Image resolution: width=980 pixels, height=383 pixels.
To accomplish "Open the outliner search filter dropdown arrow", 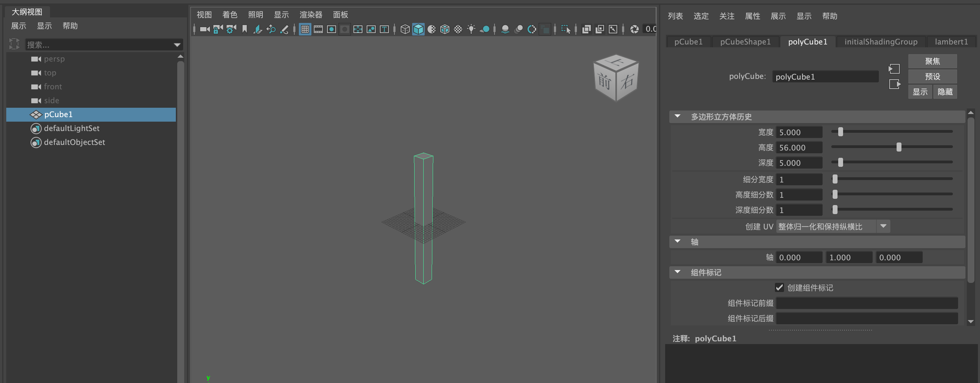I will point(177,45).
